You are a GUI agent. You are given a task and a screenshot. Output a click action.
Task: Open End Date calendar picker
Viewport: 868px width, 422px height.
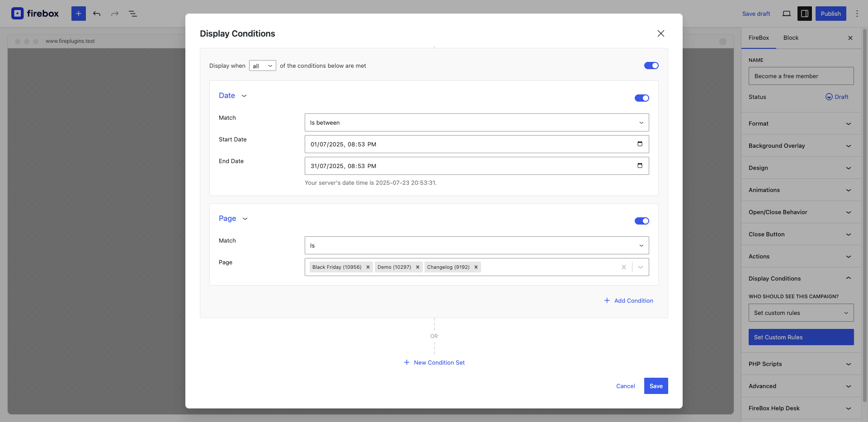tap(640, 166)
